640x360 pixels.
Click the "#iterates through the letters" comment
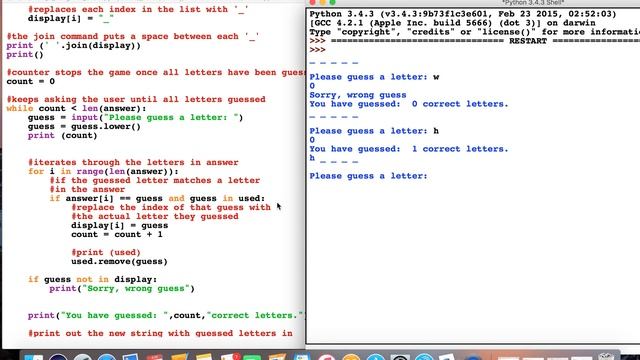[133, 162]
